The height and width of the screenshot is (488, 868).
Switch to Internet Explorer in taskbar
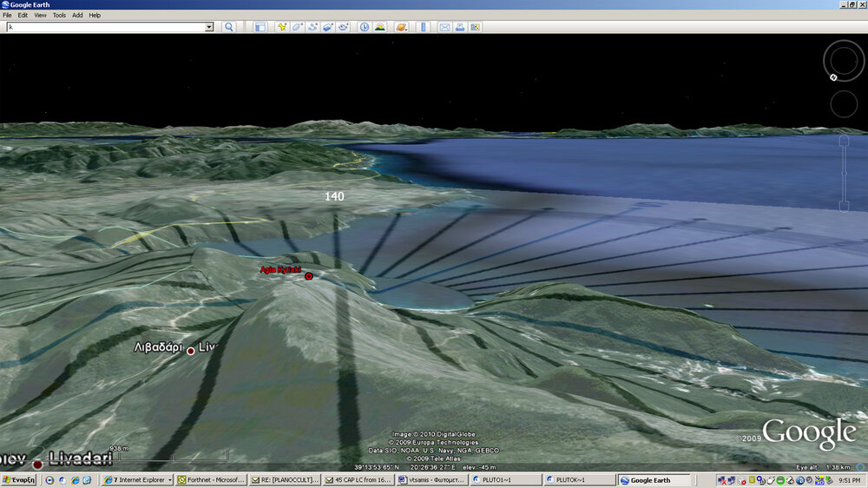[x=135, y=480]
